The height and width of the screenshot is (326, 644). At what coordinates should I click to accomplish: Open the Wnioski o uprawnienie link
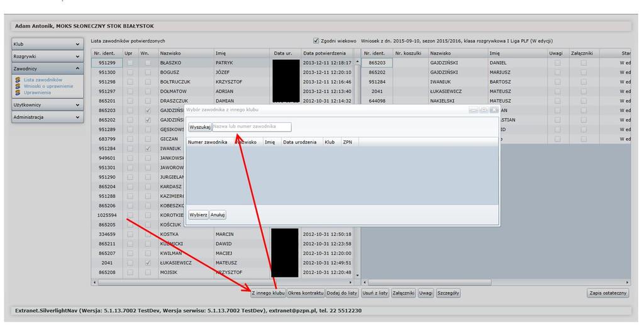(48, 86)
